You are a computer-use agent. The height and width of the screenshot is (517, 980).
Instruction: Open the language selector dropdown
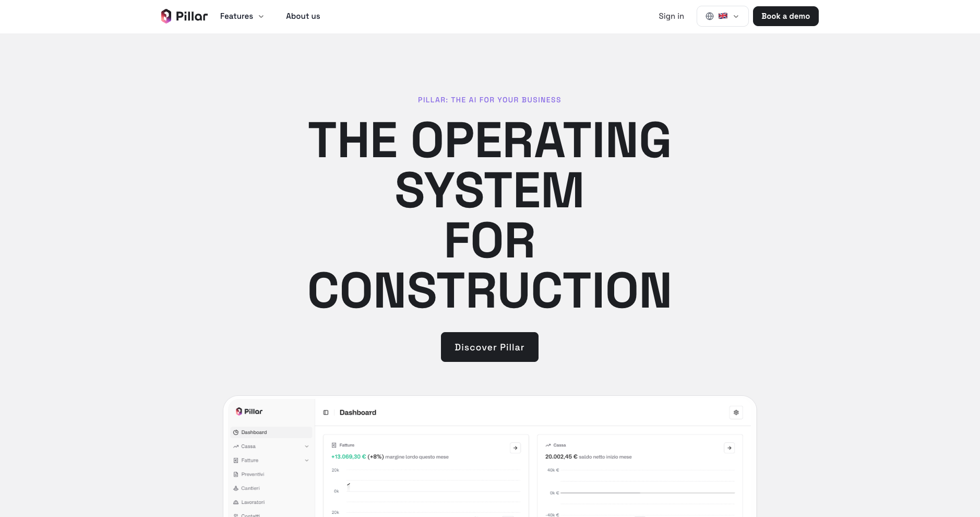722,16
